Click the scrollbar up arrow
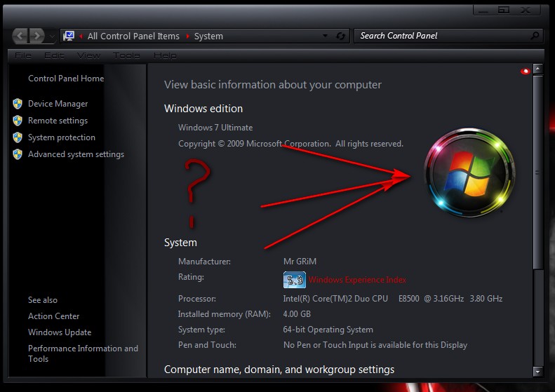The image size is (555, 392). pos(537,69)
